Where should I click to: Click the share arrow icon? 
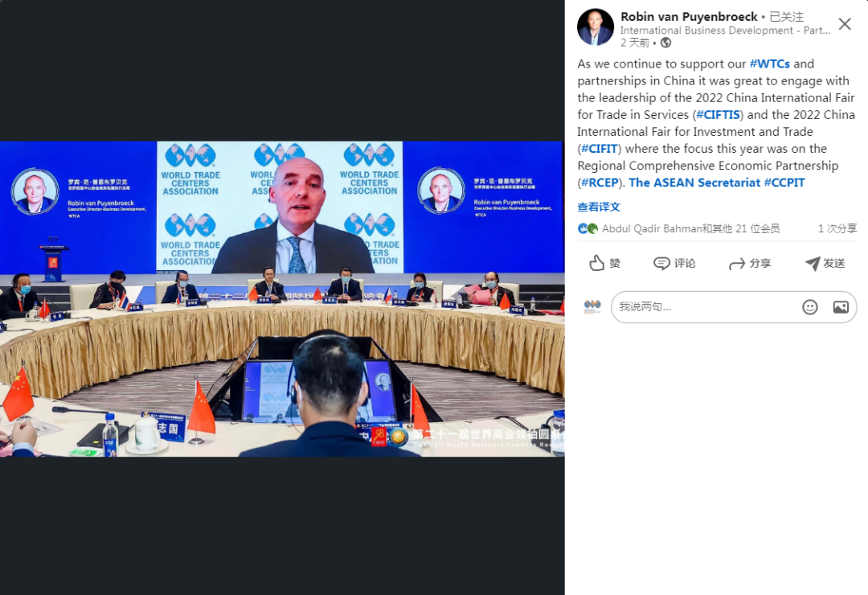[x=737, y=264]
